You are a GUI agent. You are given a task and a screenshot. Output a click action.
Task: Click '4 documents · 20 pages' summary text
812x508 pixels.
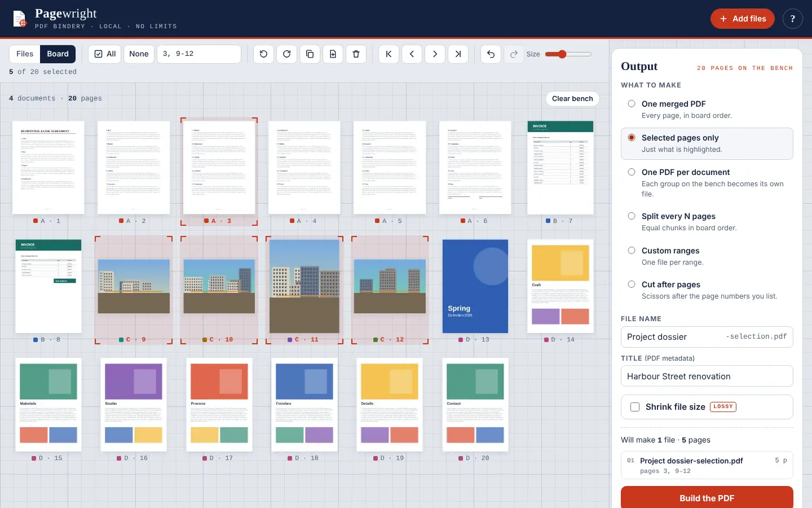pos(55,98)
